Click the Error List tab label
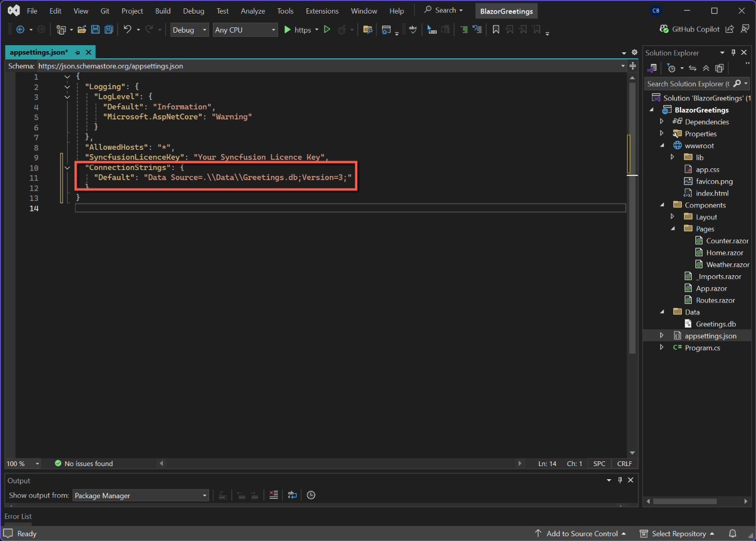The width and height of the screenshot is (756, 541). (18, 517)
